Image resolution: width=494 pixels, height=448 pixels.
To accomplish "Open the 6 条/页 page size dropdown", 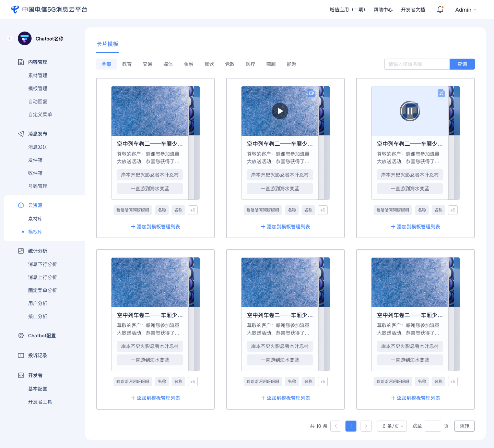I will 392,426.
